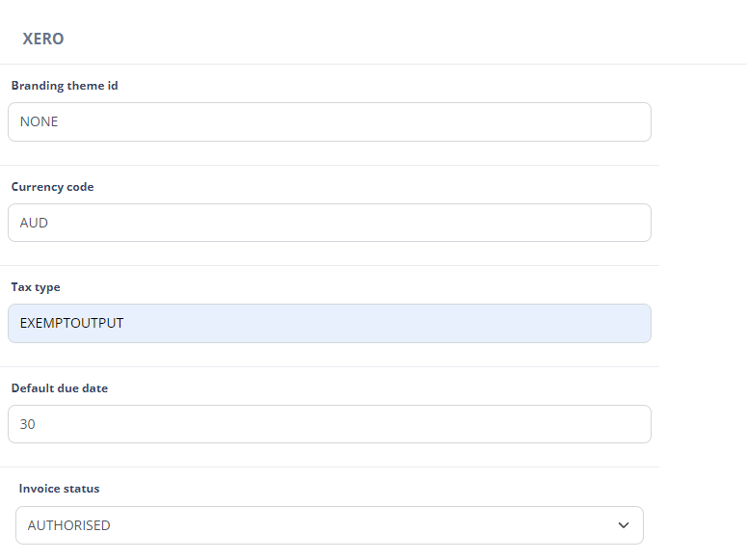The height and width of the screenshot is (560, 747).
Task: Place cursor on the AUD text
Action: [x=35, y=223]
